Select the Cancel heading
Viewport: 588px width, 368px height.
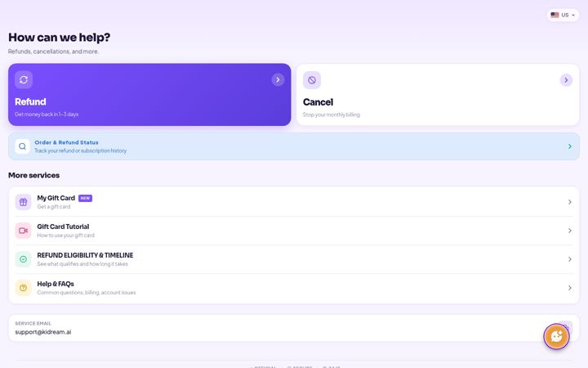pos(318,102)
